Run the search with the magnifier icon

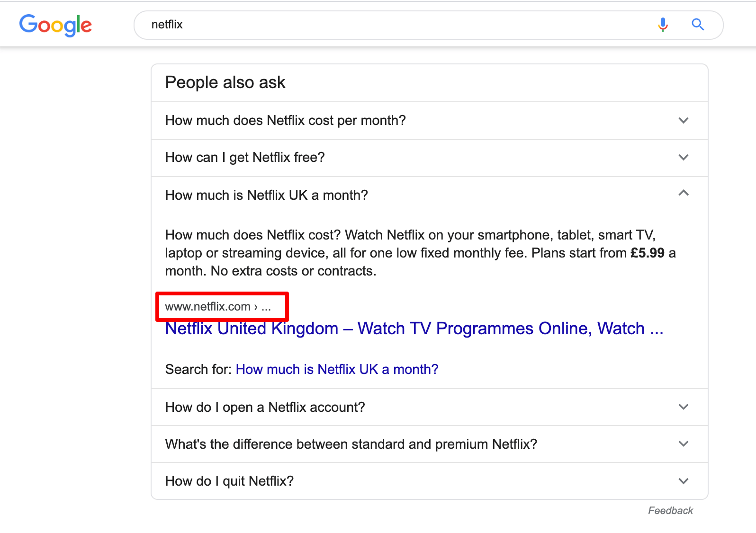click(x=697, y=25)
